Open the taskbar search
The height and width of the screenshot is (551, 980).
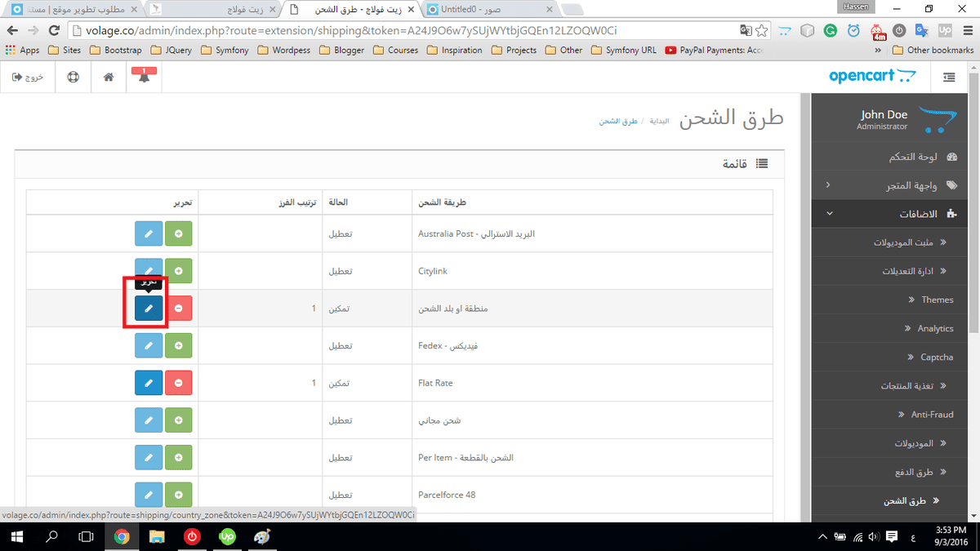tap(51, 536)
